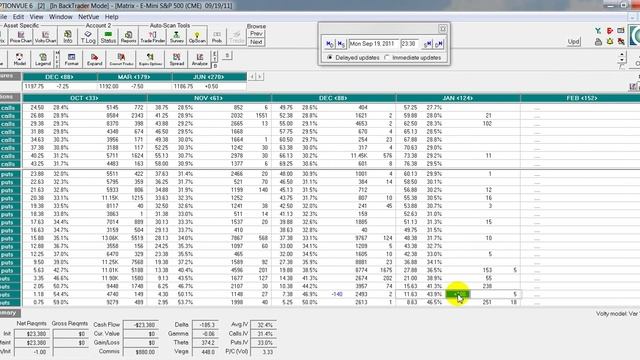
Task: Open the account Info button
Action: (68, 37)
